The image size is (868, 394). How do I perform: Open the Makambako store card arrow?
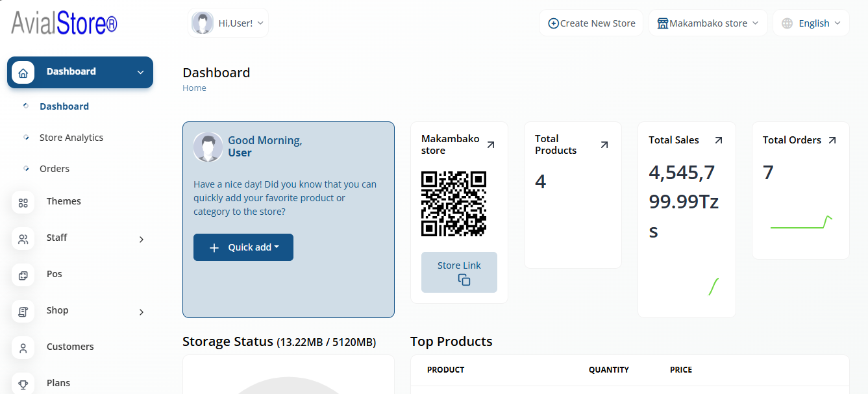[x=491, y=145]
